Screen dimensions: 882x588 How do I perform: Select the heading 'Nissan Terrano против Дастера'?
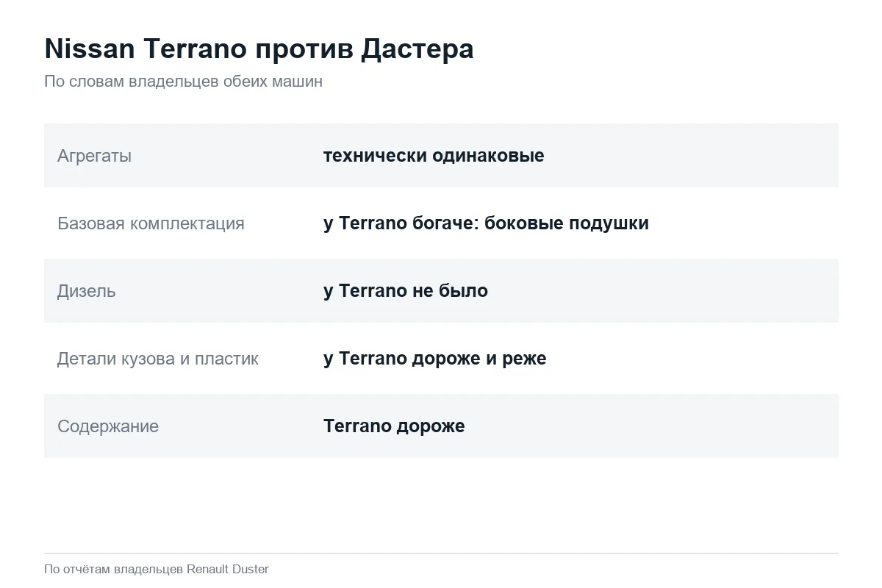coord(259,49)
